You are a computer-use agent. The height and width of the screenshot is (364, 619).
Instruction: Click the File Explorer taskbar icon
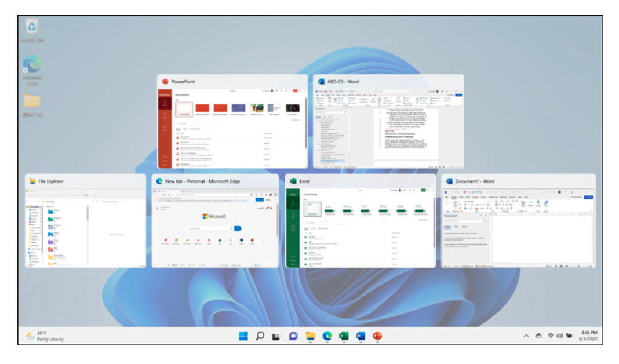click(310, 336)
